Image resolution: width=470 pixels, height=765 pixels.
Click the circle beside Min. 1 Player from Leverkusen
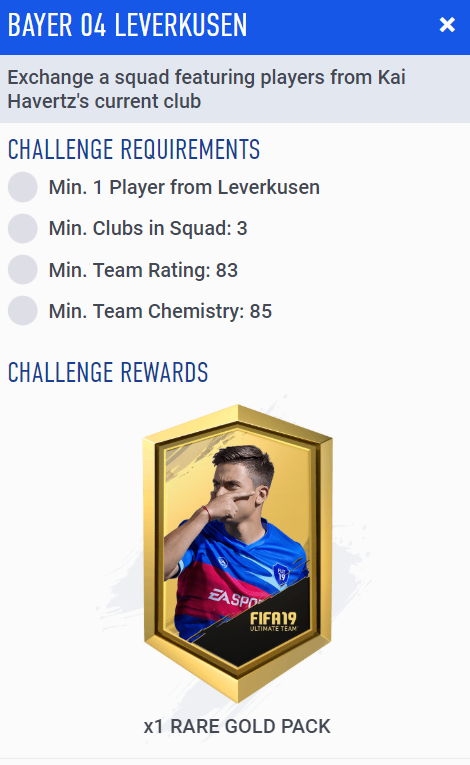click(22, 187)
